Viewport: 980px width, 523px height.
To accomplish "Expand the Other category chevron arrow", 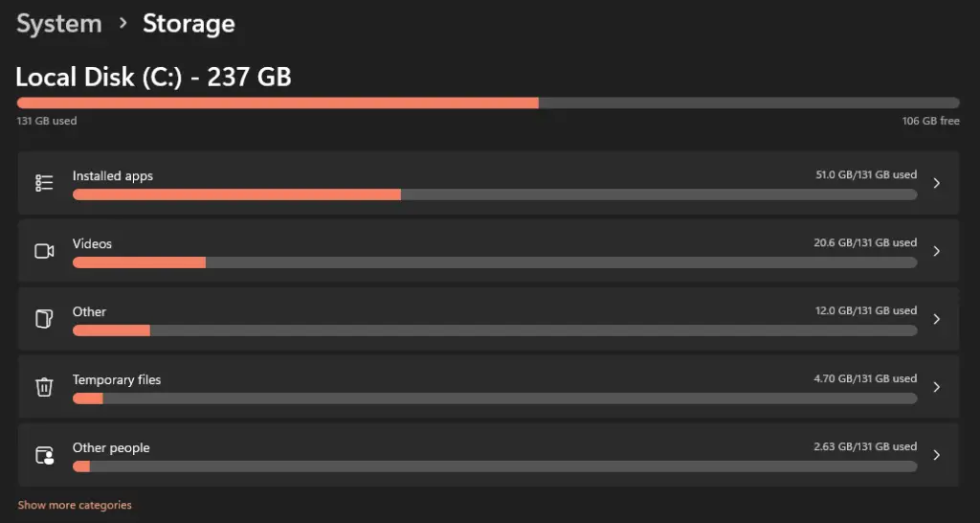I will (936, 319).
